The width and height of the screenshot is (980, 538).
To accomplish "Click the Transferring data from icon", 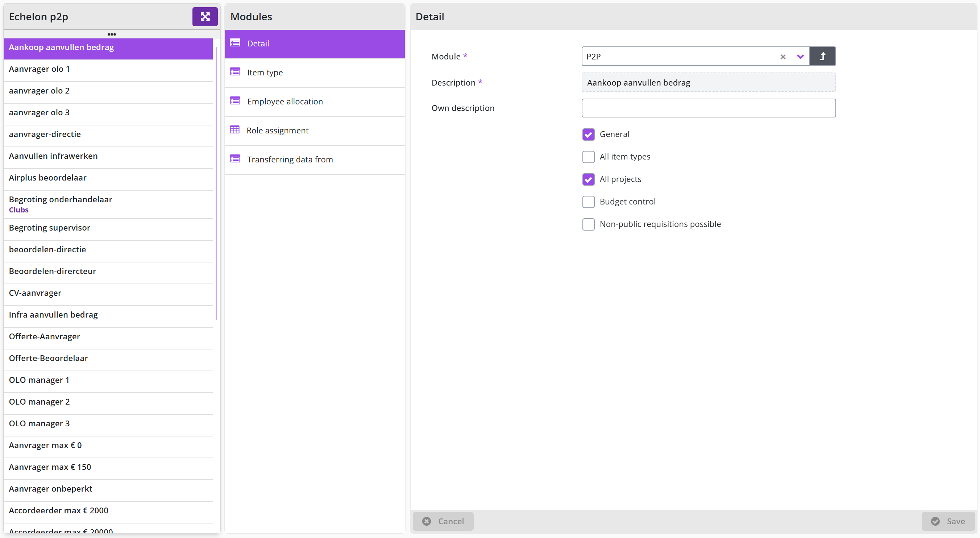I will pos(235,159).
